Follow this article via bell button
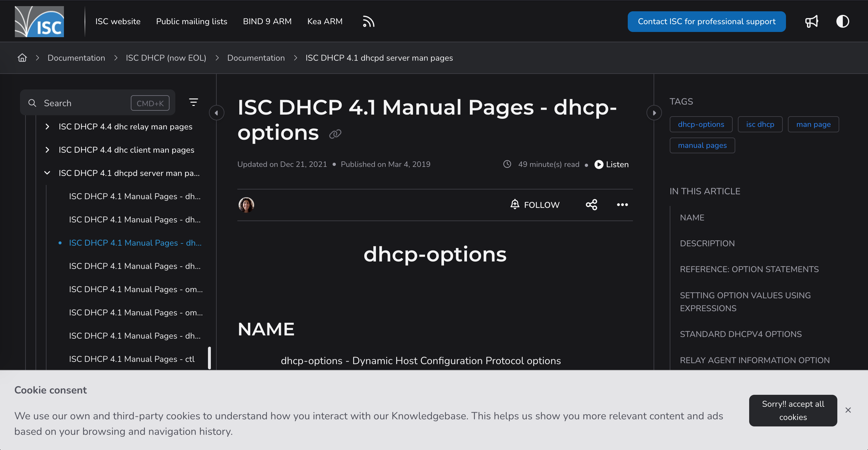 [x=535, y=205]
